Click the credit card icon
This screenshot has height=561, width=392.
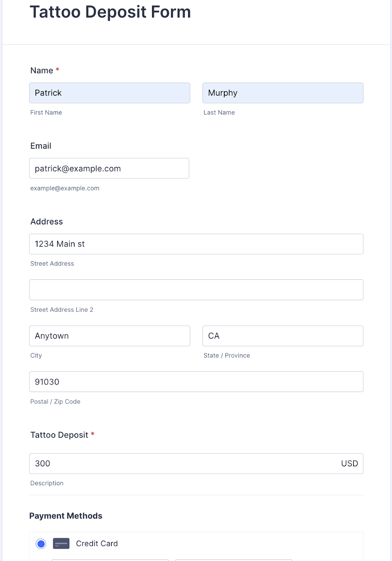(x=61, y=543)
